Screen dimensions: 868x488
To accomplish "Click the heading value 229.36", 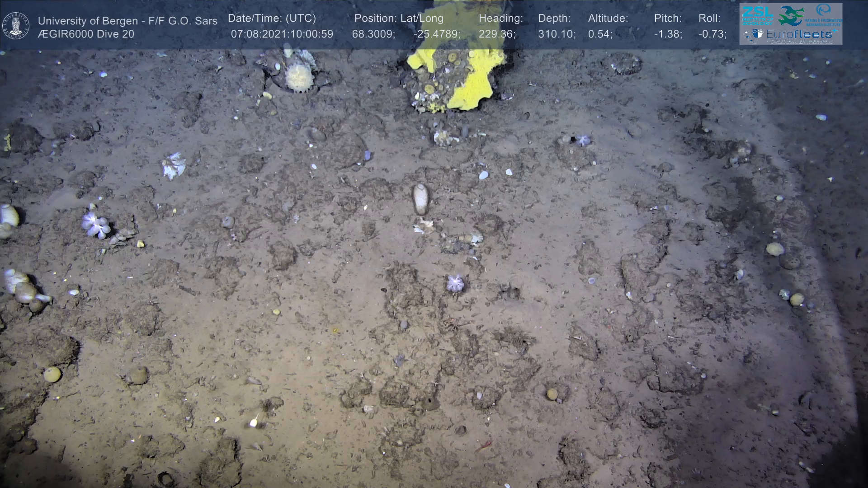I will 497,34.
